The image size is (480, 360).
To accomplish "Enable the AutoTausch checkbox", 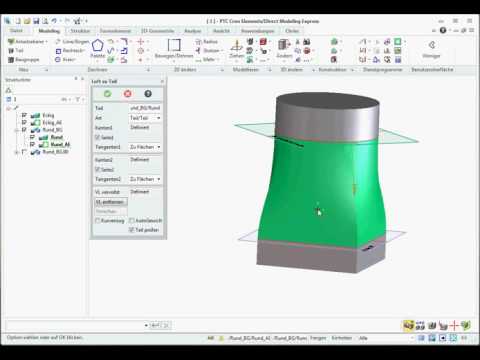I will point(131,221).
